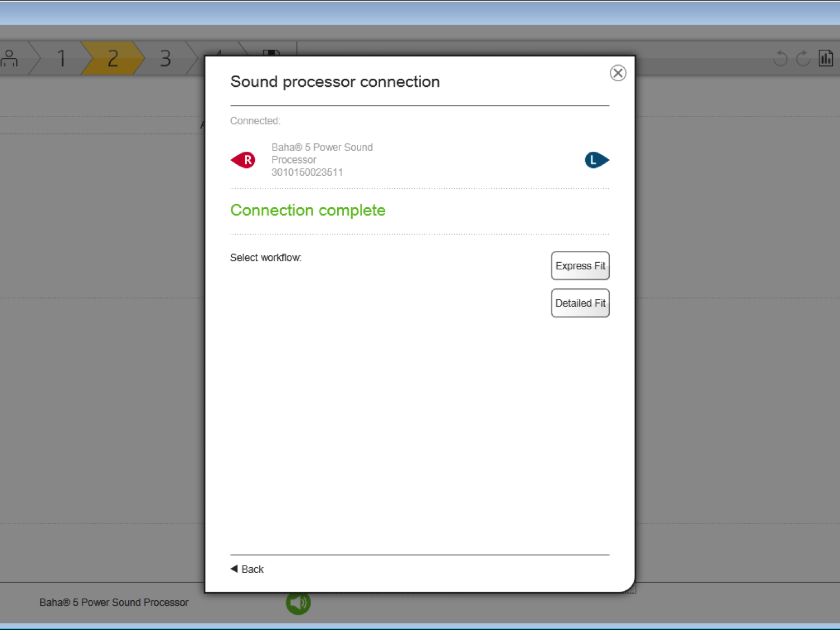The width and height of the screenshot is (840, 630).
Task: Click the redo arrow icon
Action: tap(803, 58)
